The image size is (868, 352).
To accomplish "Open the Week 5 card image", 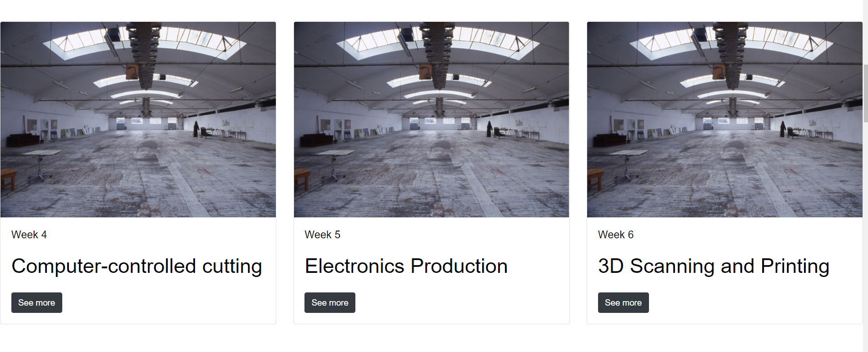I will [x=431, y=120].
